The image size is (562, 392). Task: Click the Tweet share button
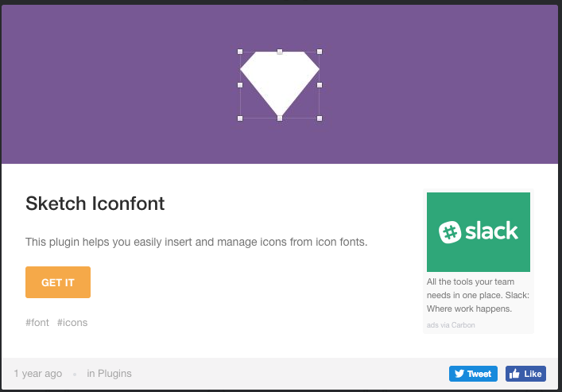(x=473, y=374)
